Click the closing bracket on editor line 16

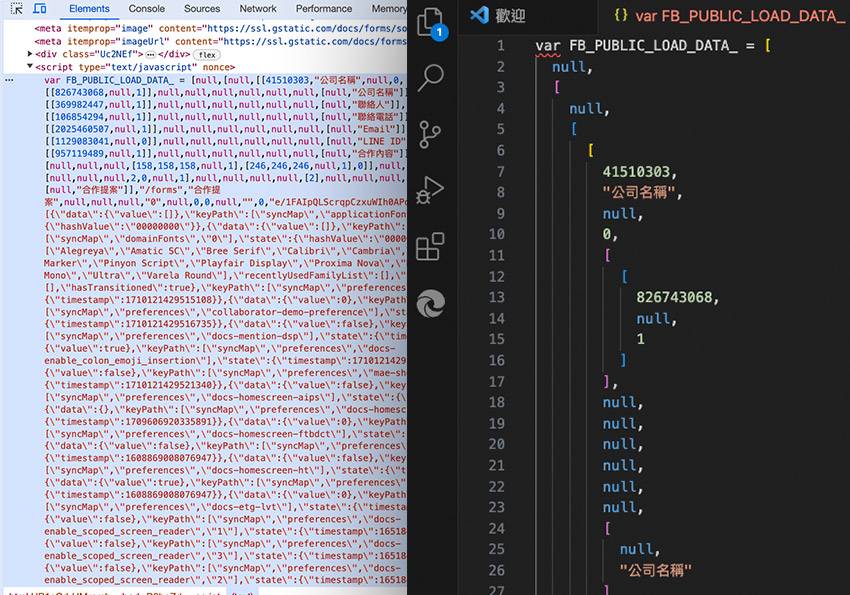pyautogui.click(x=623, y=360)
